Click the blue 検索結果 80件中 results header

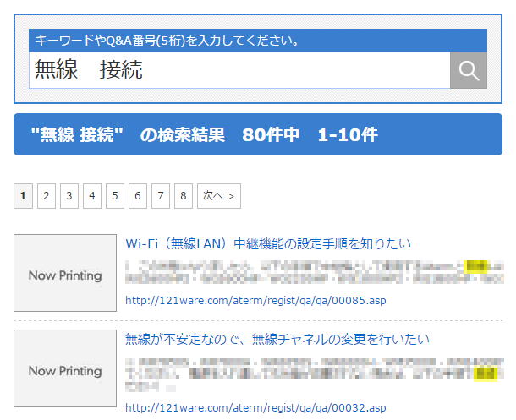click(x=258, y=134)
